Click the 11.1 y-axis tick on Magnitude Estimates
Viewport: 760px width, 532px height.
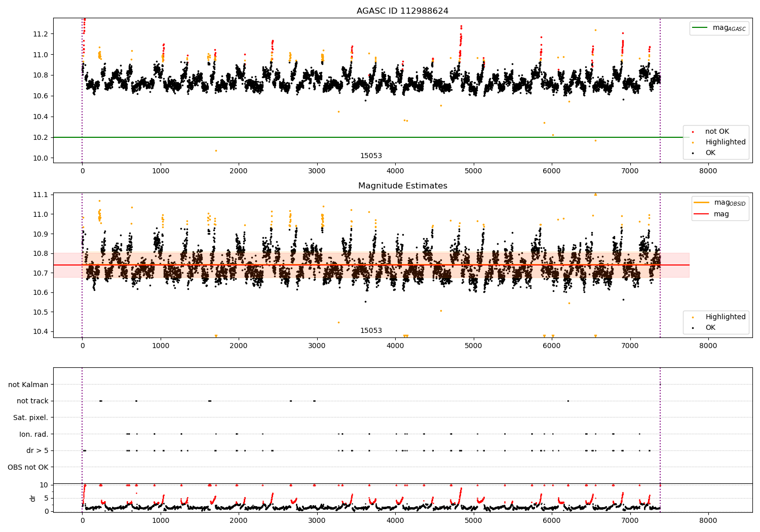(40, 195)
